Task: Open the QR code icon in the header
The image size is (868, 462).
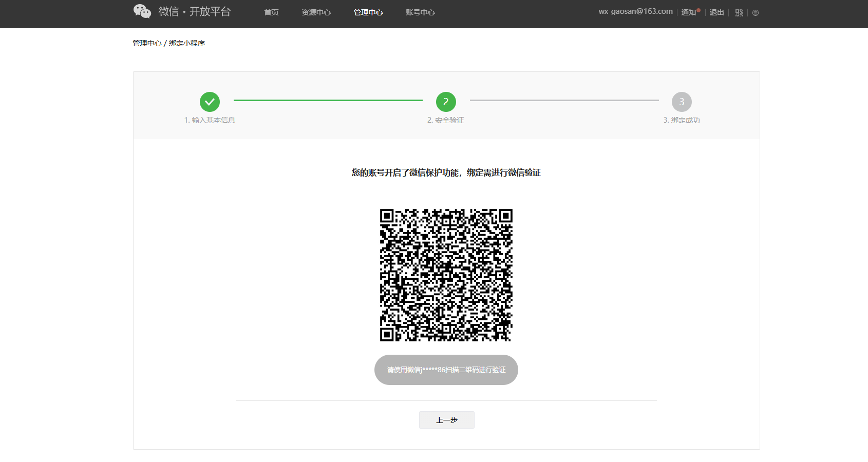Action: pyautogui.click(x=739, y=13)
